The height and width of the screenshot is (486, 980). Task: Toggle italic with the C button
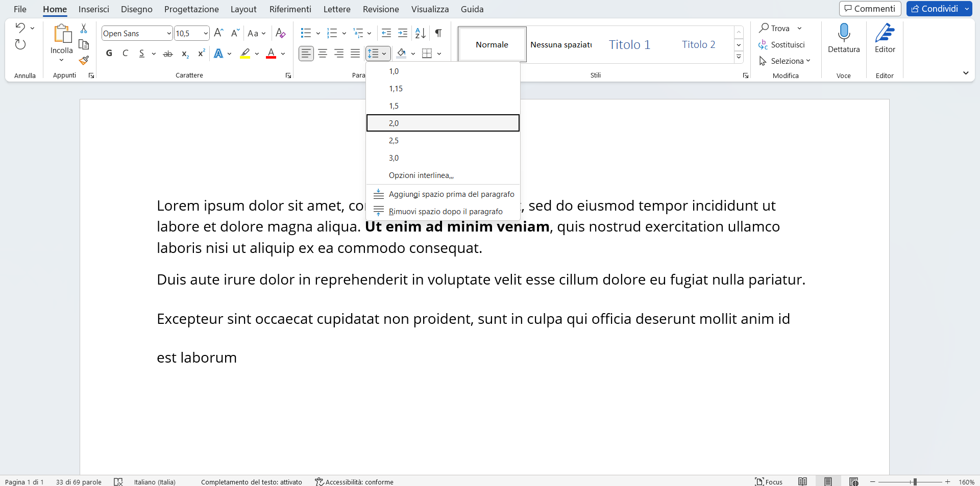pos(125,53)
